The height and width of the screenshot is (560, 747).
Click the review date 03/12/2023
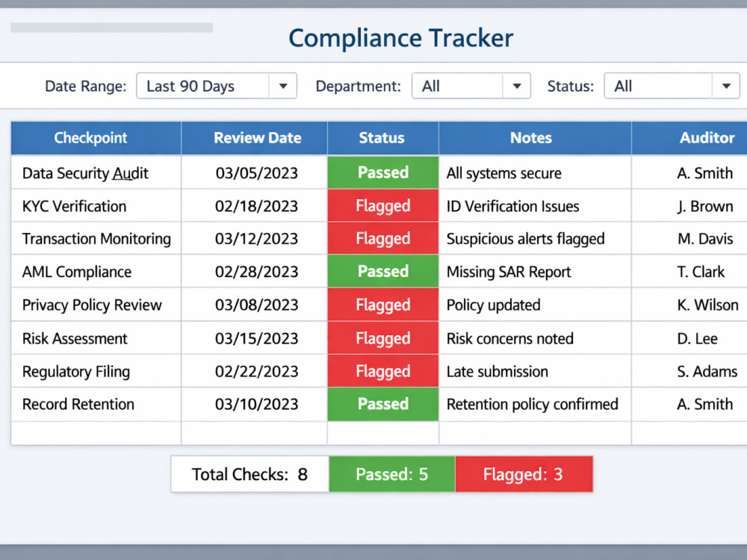(257, 239)
